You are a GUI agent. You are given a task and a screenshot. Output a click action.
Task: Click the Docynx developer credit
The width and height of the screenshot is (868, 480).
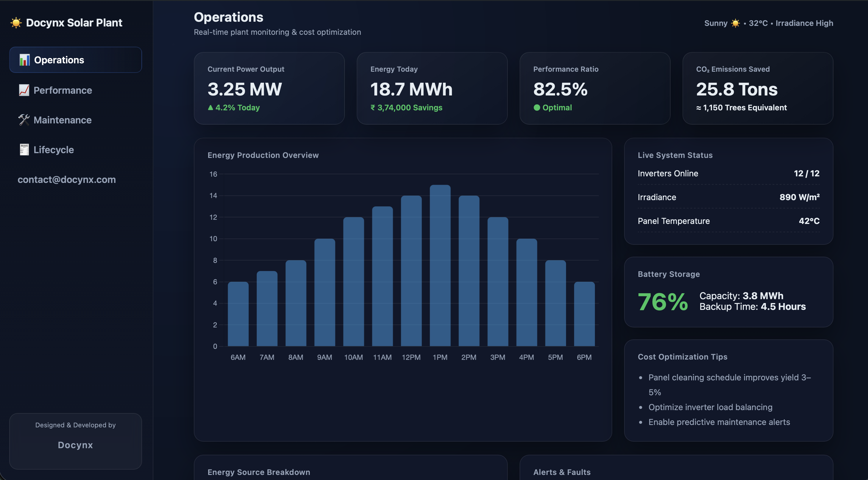coord(75,445)
